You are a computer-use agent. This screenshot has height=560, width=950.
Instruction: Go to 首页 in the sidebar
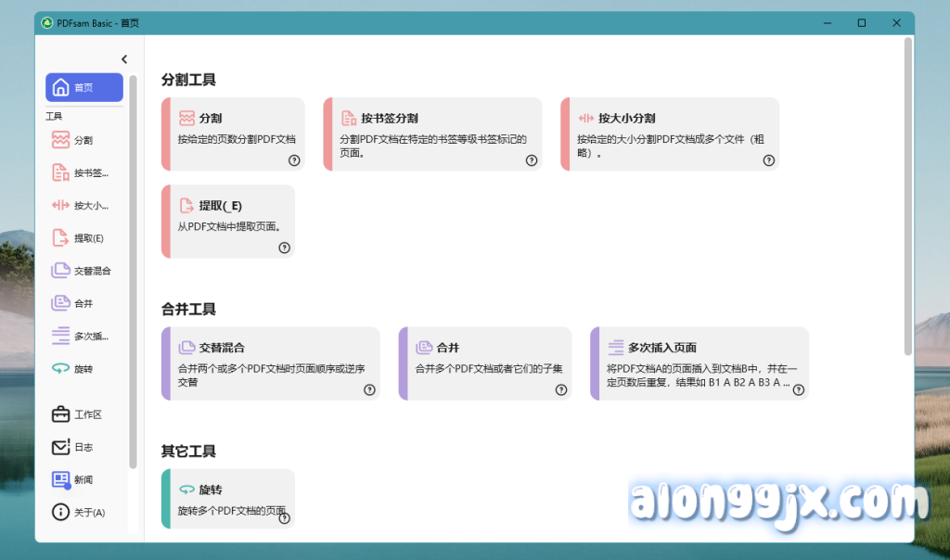(x=83, y=87)
